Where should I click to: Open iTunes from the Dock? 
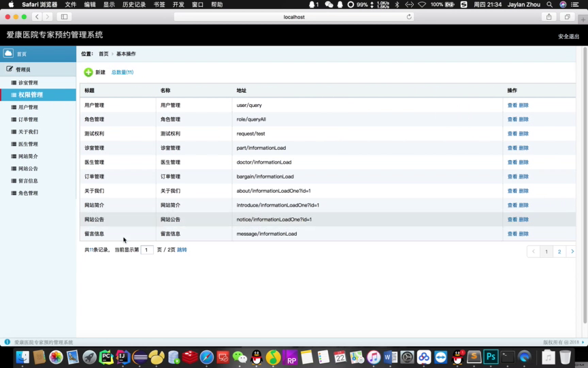pos(374,356)
